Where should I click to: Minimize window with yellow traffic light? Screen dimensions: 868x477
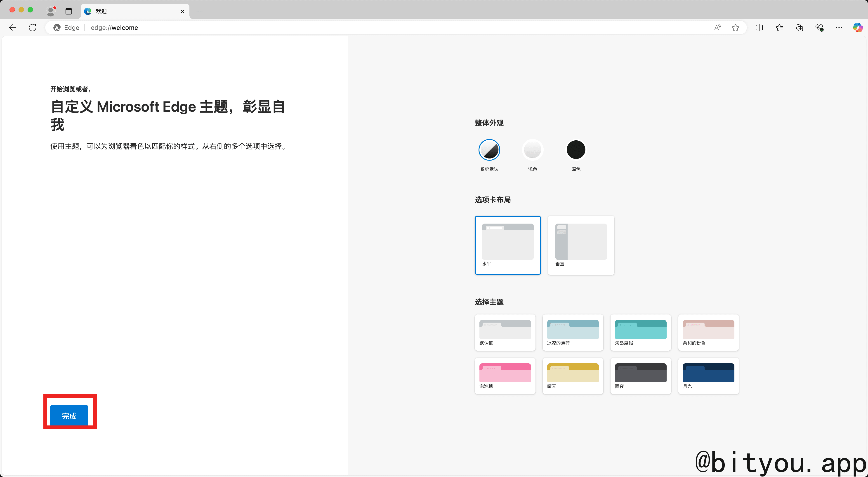click(x=21, y=10)
